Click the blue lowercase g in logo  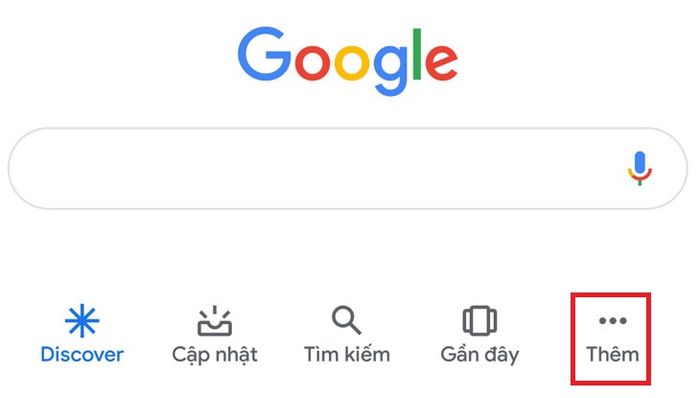click(x=391, y=70)
